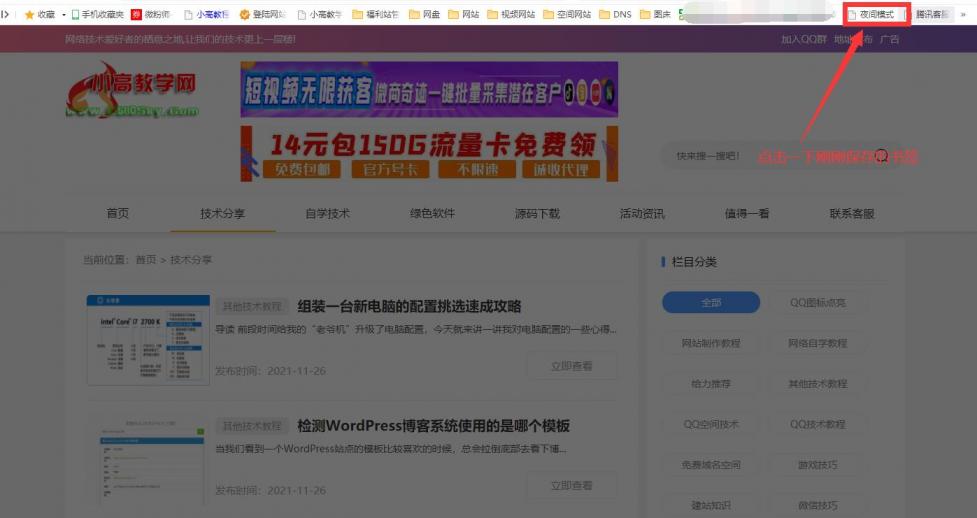The image size is (977, 518).
Task: Select the 联系客服 navigation tab
Action: (x=852, y=214)
